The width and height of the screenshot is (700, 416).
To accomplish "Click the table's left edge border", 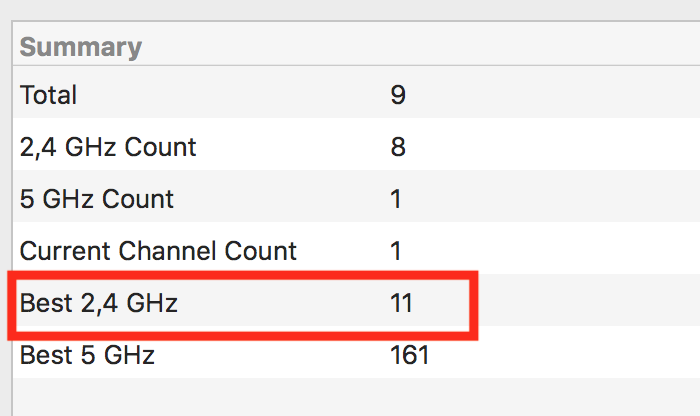I will [x=12, y=219].
